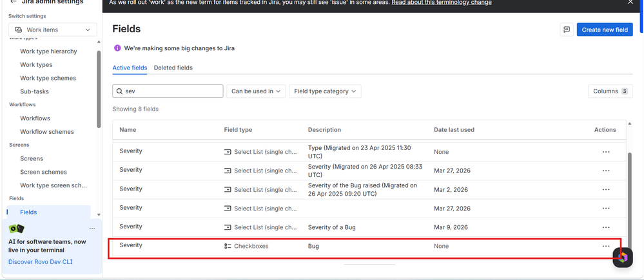Open the Can be used in filter dropdown
This screenshot has height=280, width=644.
[256, 91]
